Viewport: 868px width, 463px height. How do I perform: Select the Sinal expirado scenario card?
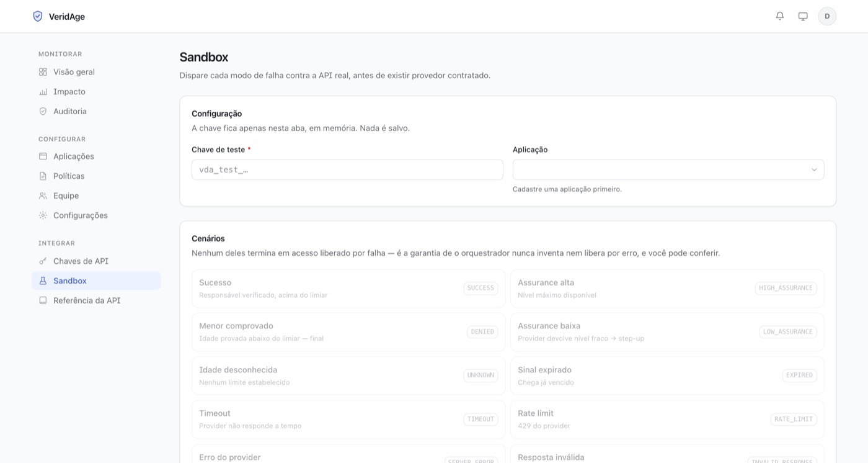tap(667, 376)
